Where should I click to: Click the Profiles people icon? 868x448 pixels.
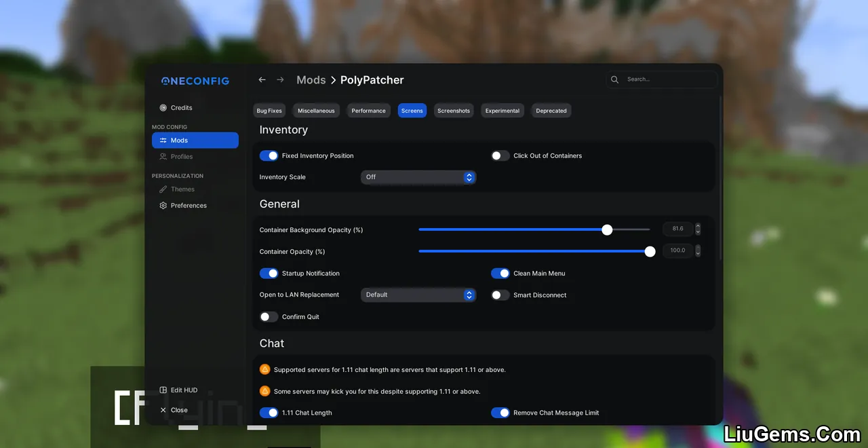tap(163, 157)
